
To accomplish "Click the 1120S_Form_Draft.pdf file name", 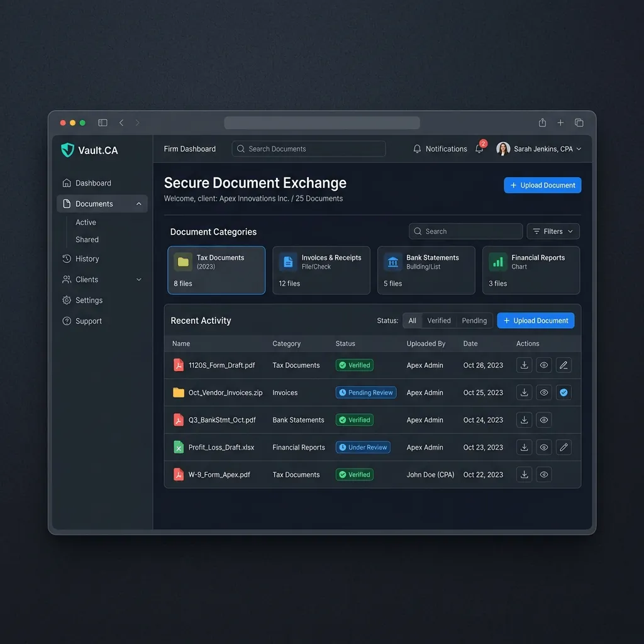I will click(221, 365).
